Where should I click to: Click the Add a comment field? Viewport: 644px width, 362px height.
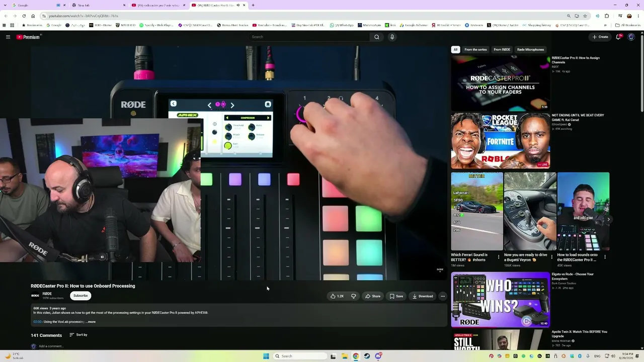(x=51, y=346)
